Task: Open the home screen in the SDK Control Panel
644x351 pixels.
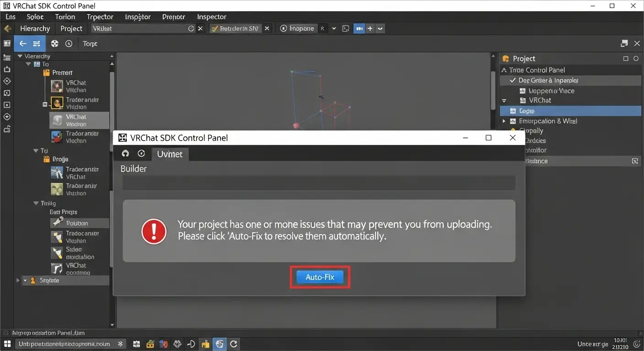Action: pyautogui.click(x=125, y=154)
